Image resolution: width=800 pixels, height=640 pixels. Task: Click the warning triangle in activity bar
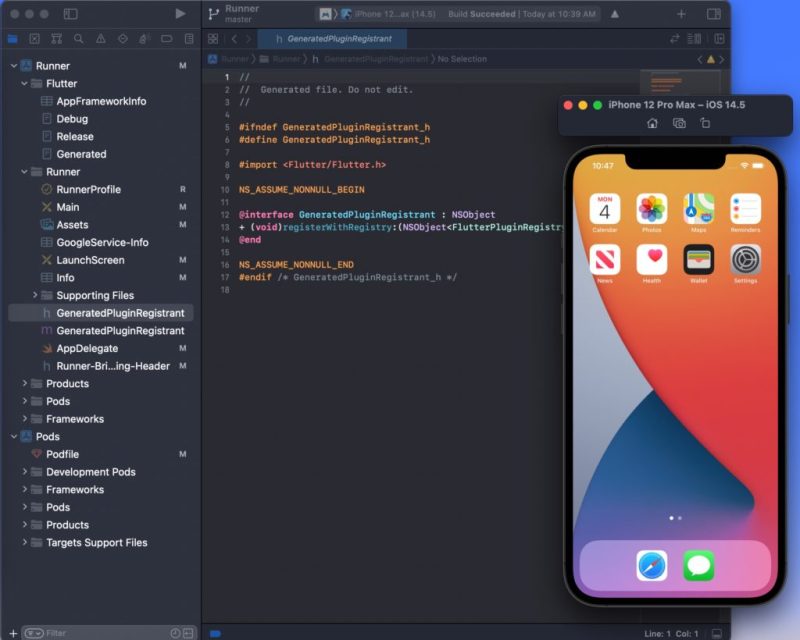[615, 14]
